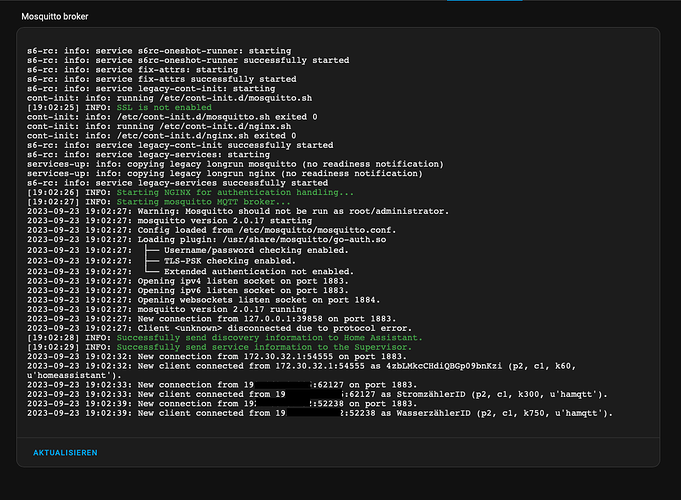681x500 pixels.
Task: Click 'Opening ipv6 listen socket' line
Action: pos(188,290)
